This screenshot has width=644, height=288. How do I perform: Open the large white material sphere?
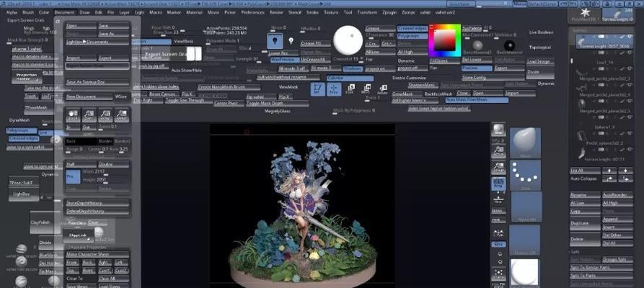click(348, 40)
